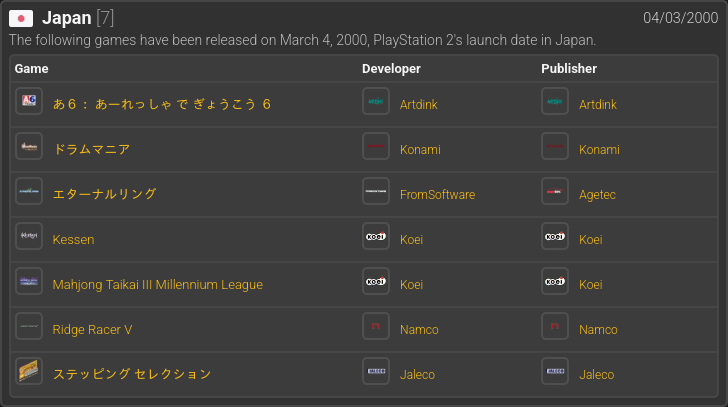The image size is (728, 407).
Task: Visit the Jaleco developer name link
Action: tap(417, 375)
